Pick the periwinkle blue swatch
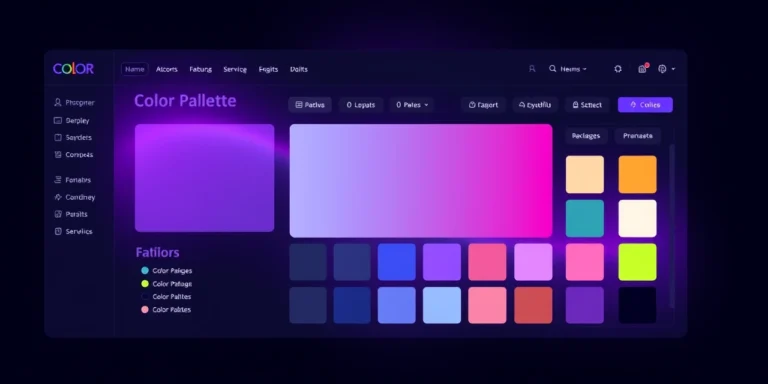 397,305
